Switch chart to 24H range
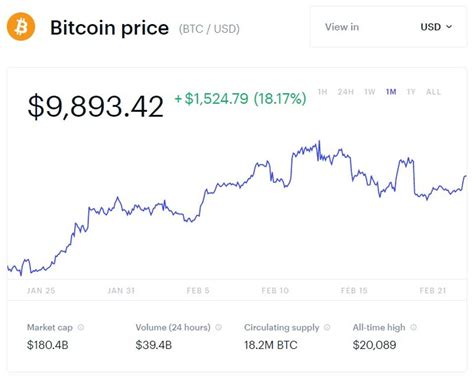474x381 pixels. pyautogui.click(x=345, y=92)
